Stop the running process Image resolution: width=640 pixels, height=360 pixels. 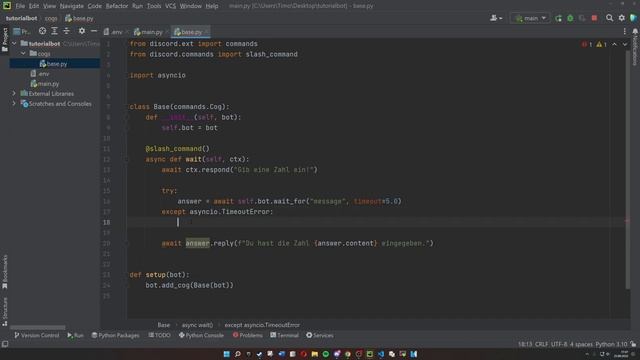[594, 18]
